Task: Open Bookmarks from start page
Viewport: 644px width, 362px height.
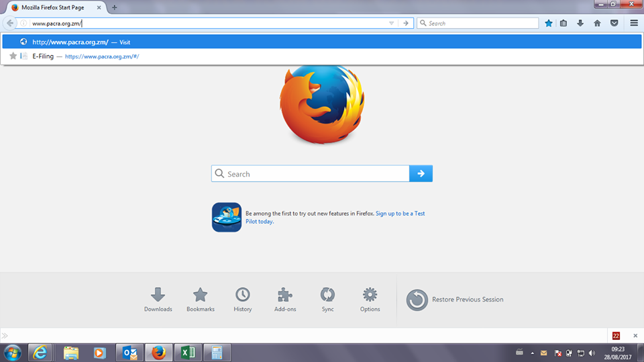Action: point(201,300)
